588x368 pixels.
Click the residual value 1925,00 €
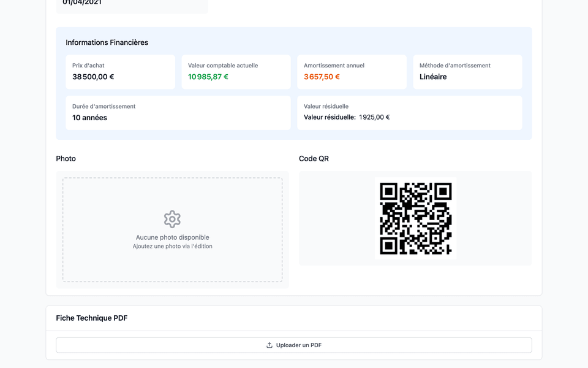point(374,117)
